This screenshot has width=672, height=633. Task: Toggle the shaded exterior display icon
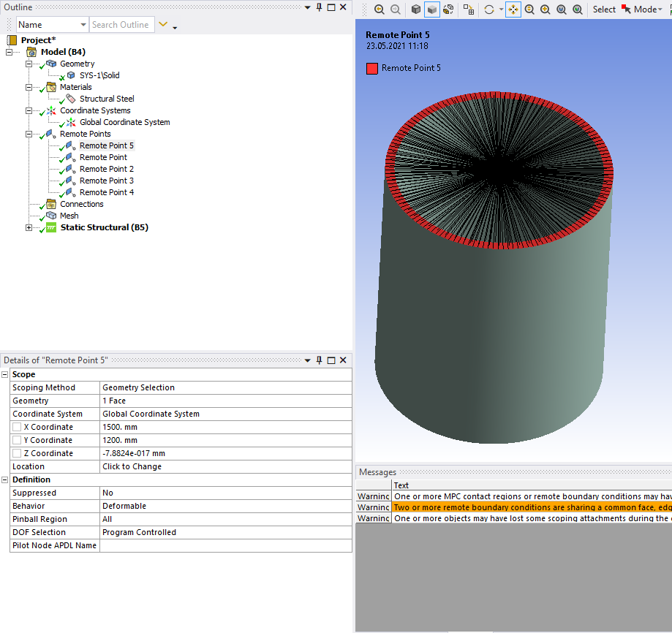tap(431, 10)
